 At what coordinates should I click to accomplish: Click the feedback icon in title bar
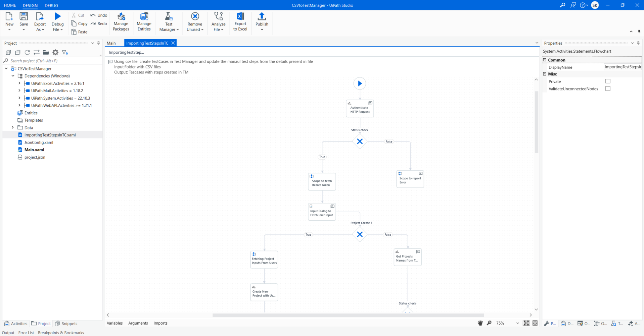click(x=573, y=5)
